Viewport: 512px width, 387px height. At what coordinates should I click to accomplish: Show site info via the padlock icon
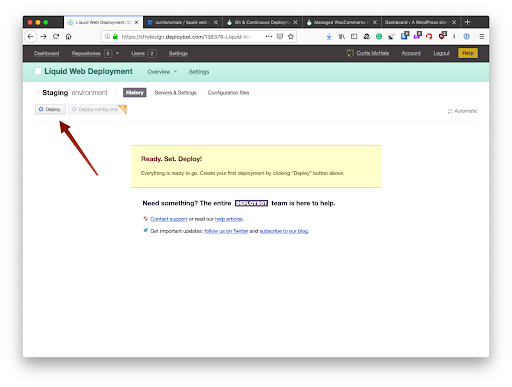(115, 37)
